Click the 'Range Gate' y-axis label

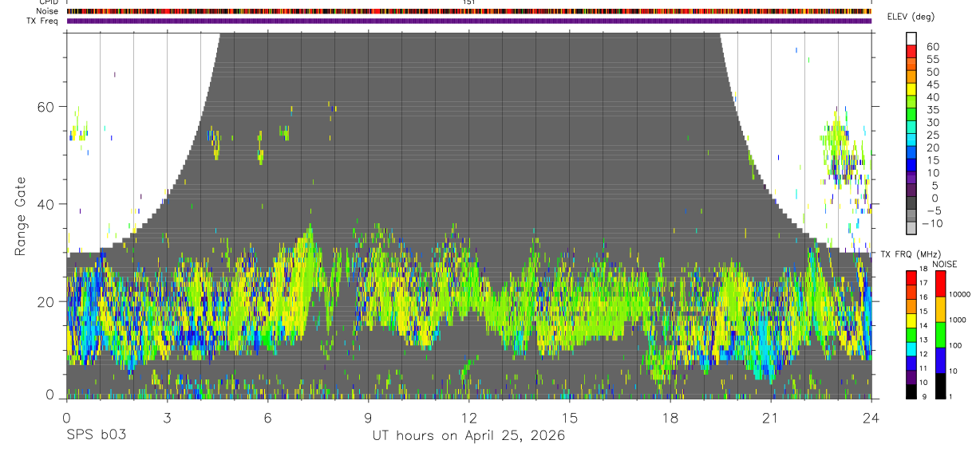21,215
